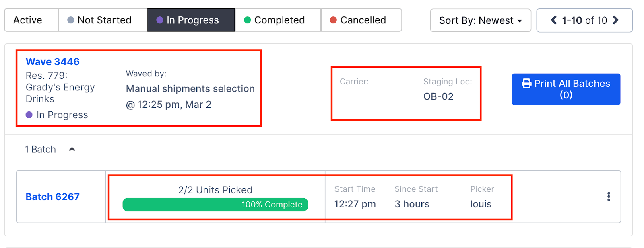
Task: Enable the Completed status filter
Action: [x=278, y=20]
